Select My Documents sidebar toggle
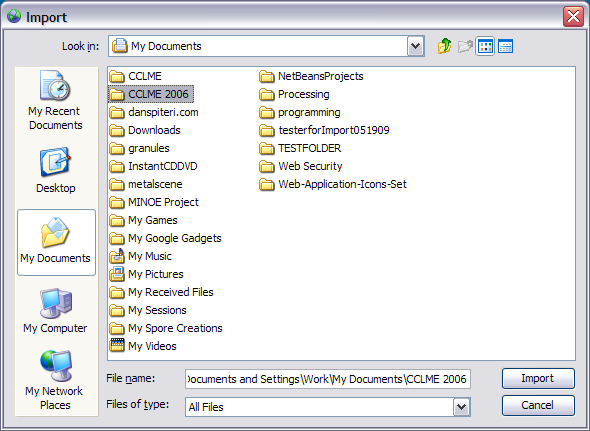The height and width of the screenshot is (431, 590). pos(56,242)
